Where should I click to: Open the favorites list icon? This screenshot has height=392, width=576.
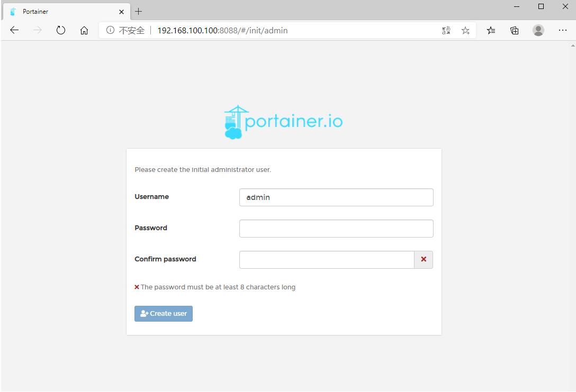(x=491, y=31)
